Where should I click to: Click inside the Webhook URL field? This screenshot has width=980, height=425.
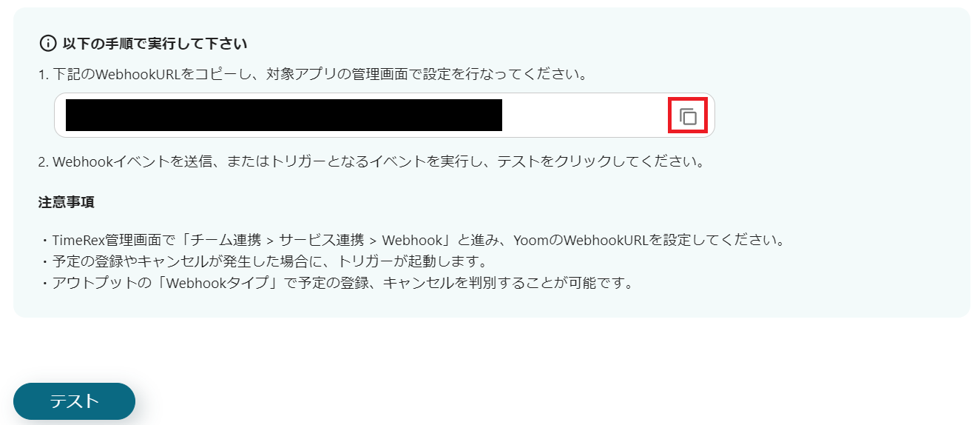385,116
